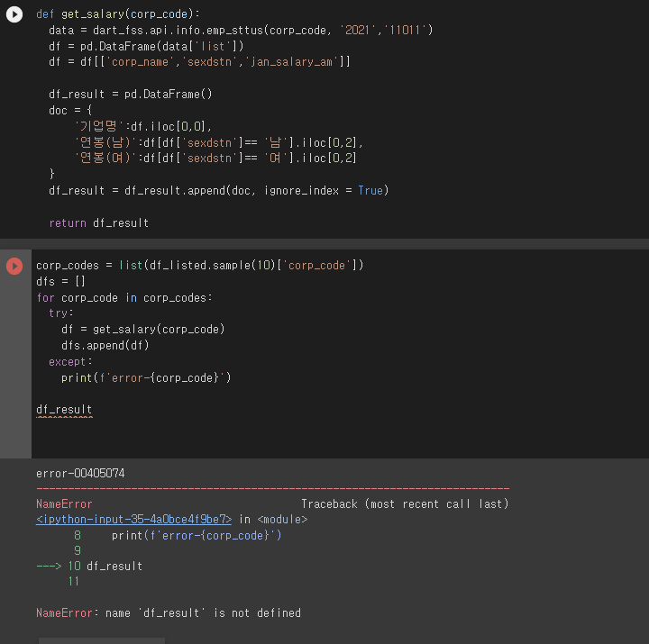Click the '연봉(남)' dictionary entry line

pyautogui.click(x=218, y=142)
